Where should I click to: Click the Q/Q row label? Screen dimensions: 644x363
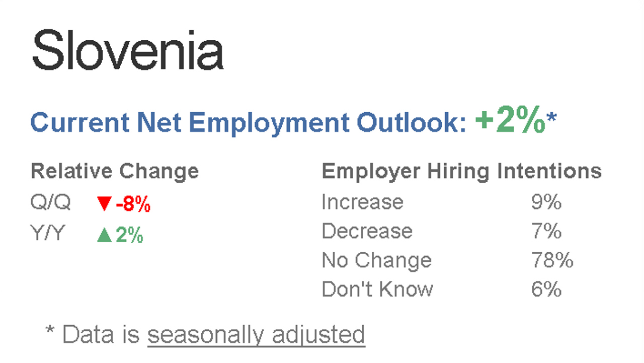pos(50,203)
